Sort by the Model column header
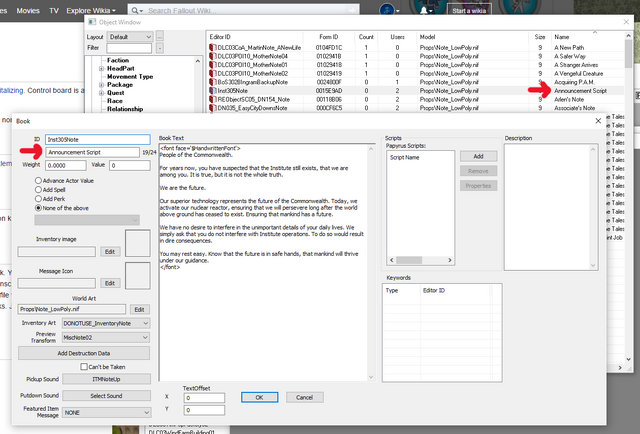 473,37
